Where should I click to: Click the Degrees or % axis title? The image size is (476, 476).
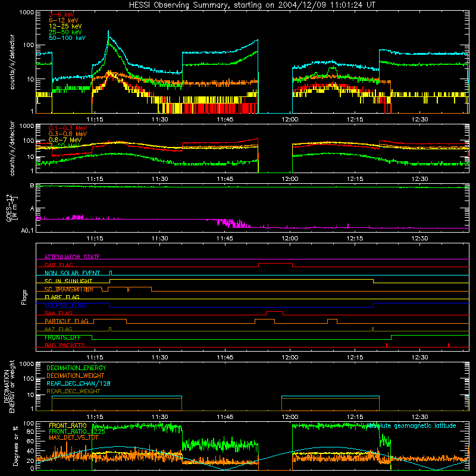(x=15, y=446)
